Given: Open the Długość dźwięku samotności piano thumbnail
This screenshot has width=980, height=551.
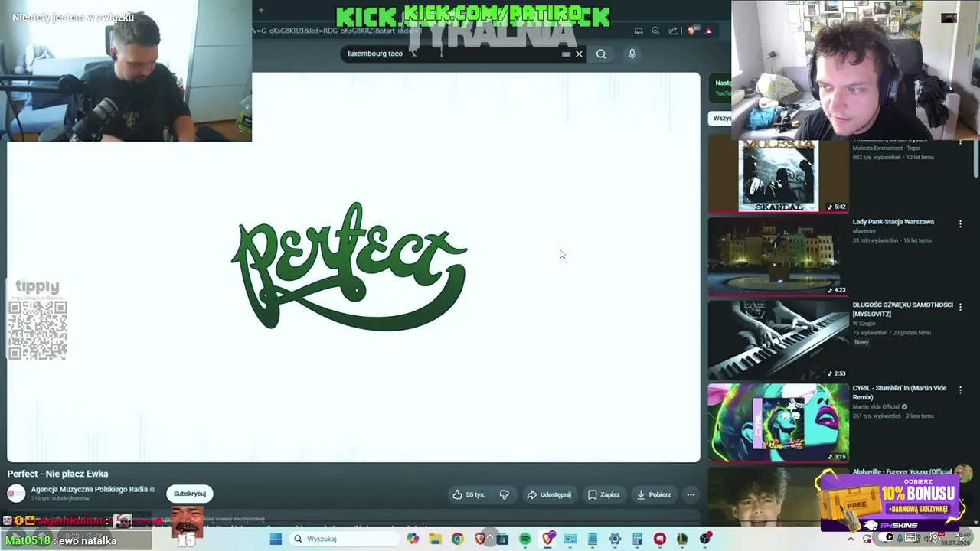Looking at the screenshot, I should click(778, 339).
